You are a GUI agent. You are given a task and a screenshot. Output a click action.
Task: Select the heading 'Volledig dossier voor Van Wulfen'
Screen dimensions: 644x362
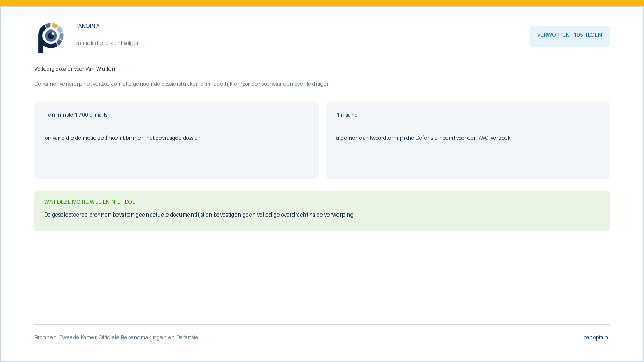pyautogui.click(x=75, y=69)
